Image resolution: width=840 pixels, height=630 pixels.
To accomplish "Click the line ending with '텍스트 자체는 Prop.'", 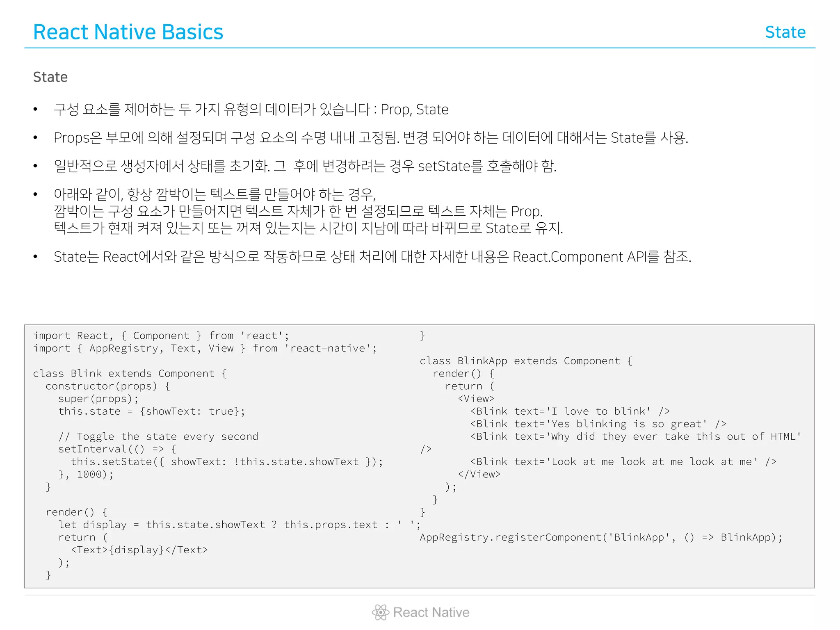I will [298, 211].
